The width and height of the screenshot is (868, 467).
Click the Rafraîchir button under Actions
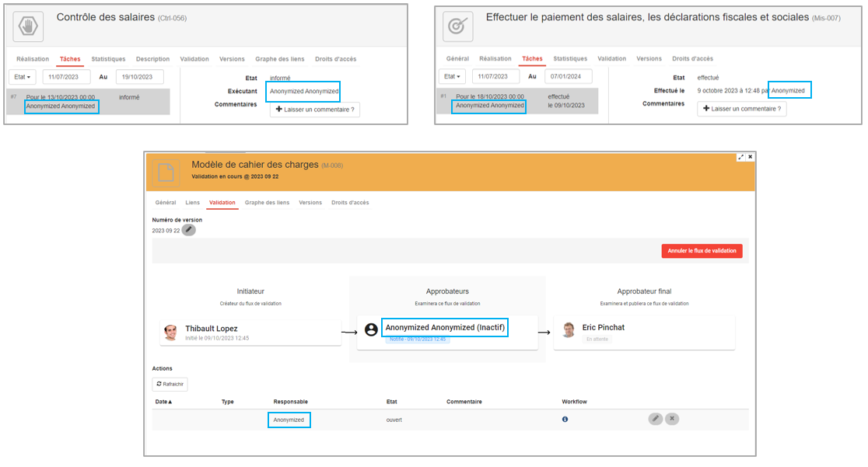(170, 384)
